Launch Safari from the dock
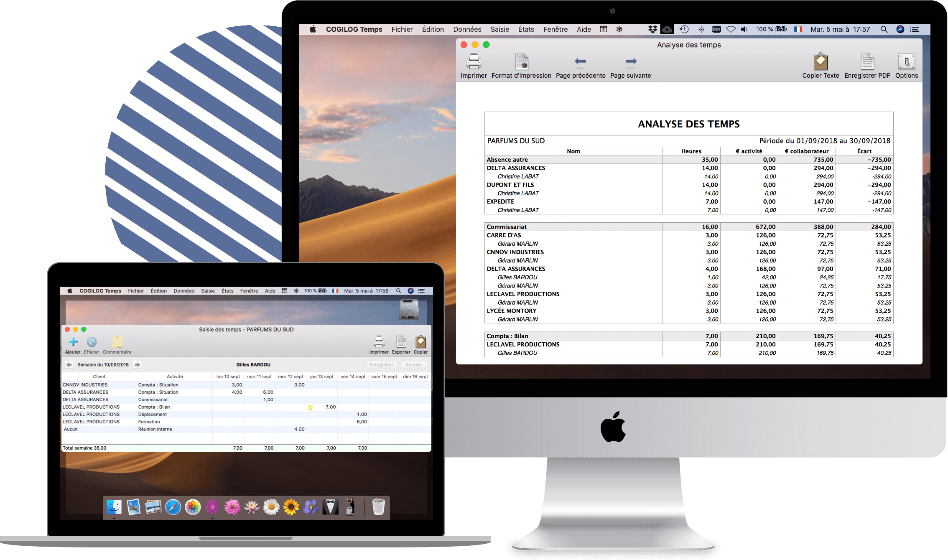 (x=173, y=507)
